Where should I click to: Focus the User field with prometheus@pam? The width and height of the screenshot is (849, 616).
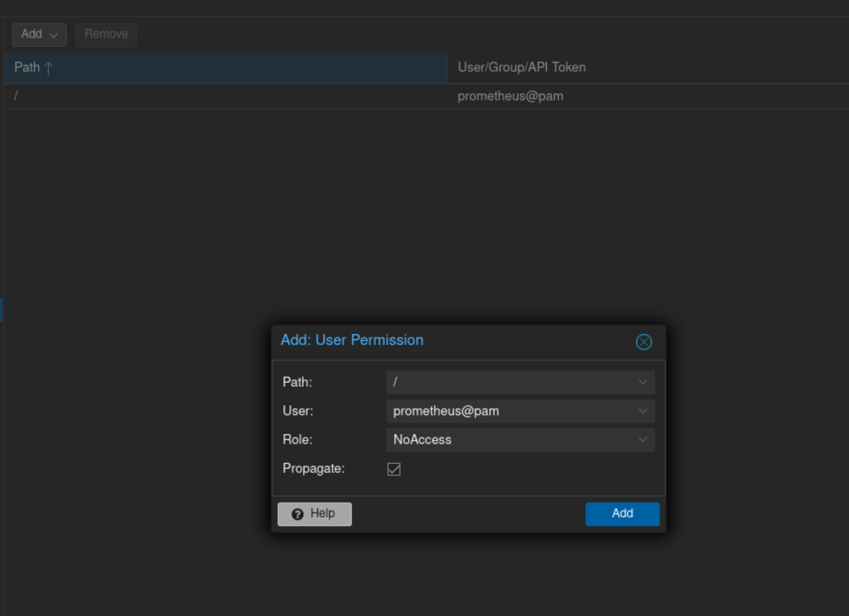coord(508,411)
